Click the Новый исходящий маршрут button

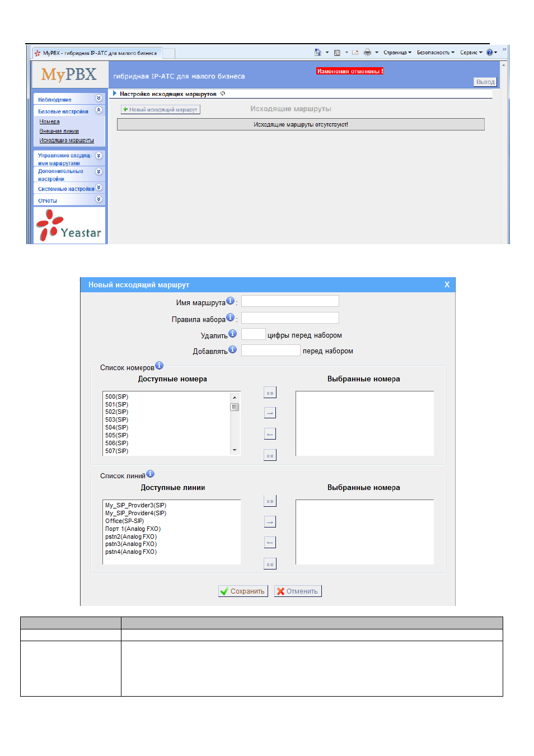coord(161,110)
